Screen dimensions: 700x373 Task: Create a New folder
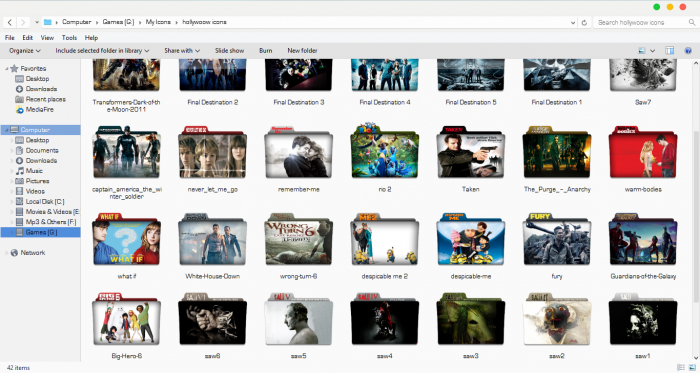(x=302, y=50)
